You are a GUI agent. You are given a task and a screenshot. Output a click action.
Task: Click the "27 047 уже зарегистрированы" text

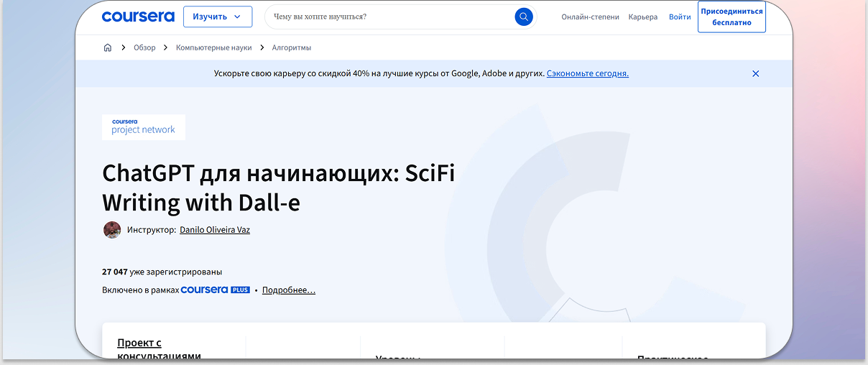click(162, 272)
